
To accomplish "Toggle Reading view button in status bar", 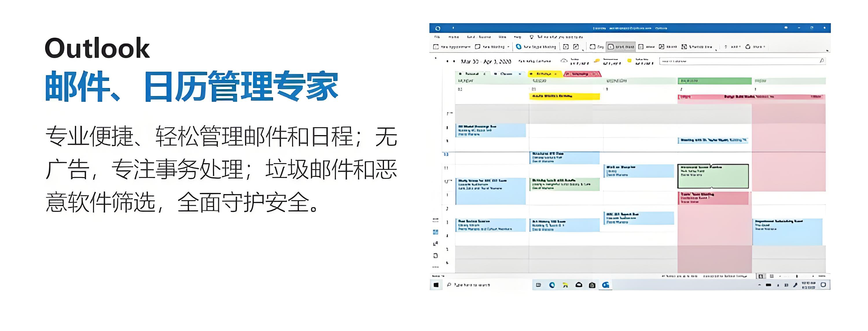I will [x=772, y=276].
